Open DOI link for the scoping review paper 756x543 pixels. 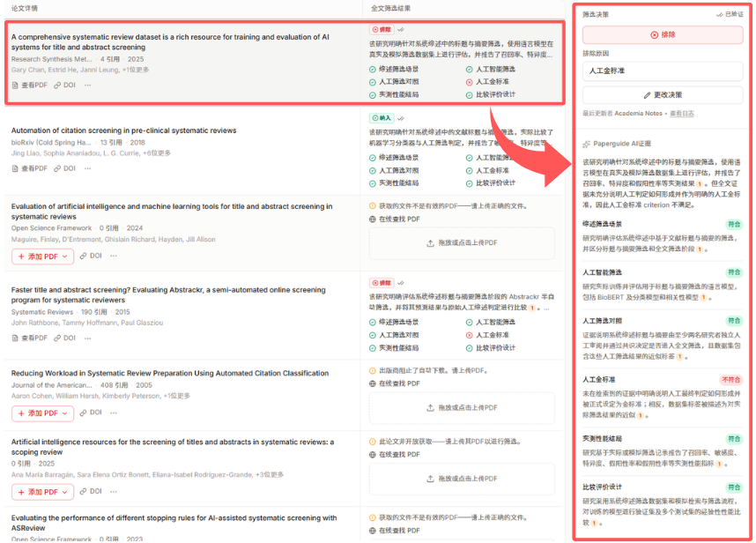click(x=91, y=491)
